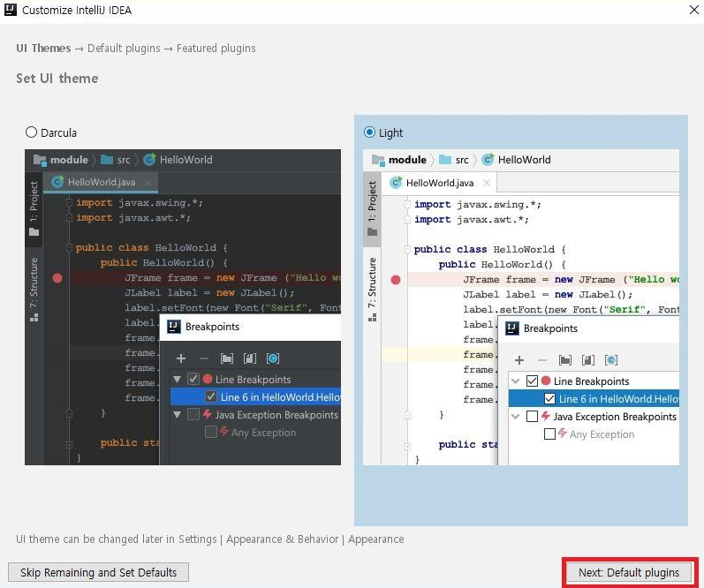The width and height of the screenshot is (704, 588).
Task: Close the HelloWorld.java tab in Darcula preview
Action: [148, 182]
